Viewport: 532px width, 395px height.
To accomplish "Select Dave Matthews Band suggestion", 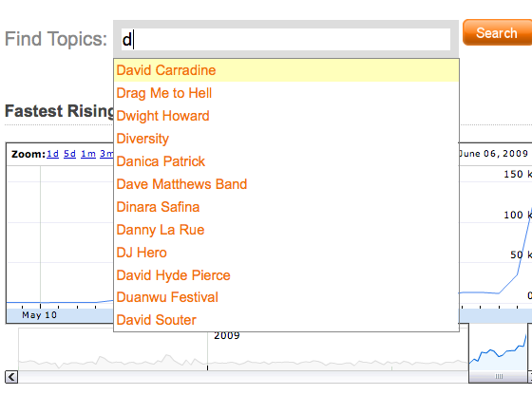I will point(286,184).
